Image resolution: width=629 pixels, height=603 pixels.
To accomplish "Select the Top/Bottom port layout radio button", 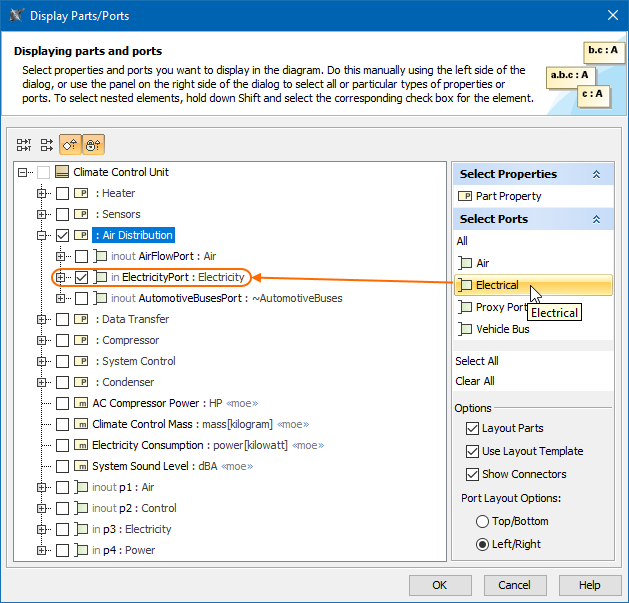I will [x=483, y=521].
